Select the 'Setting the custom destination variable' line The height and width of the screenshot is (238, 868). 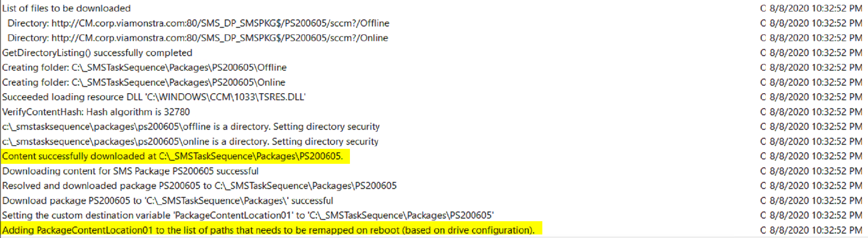pyautogui.click(x=248, y=215)
